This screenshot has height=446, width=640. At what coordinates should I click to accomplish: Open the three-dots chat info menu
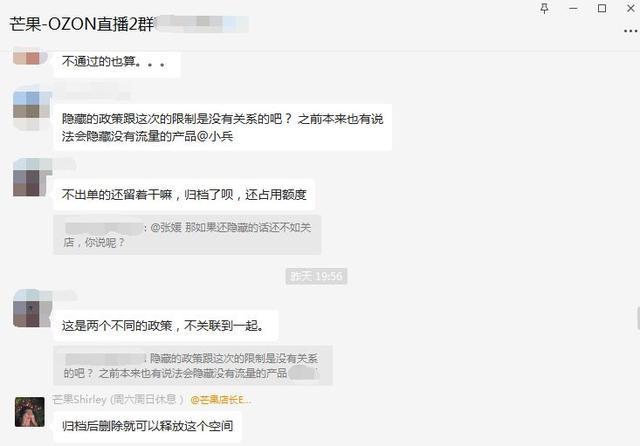(x=631, y=31)
